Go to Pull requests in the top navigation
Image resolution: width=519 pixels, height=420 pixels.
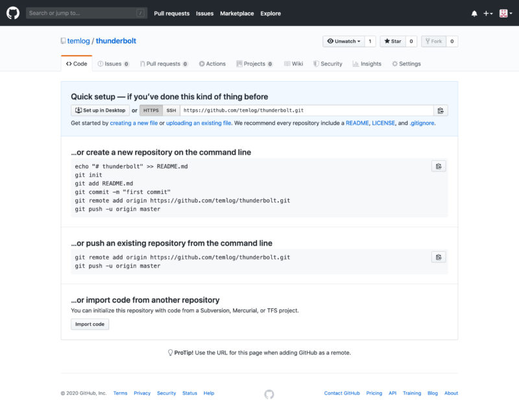[x=171, y=14]
